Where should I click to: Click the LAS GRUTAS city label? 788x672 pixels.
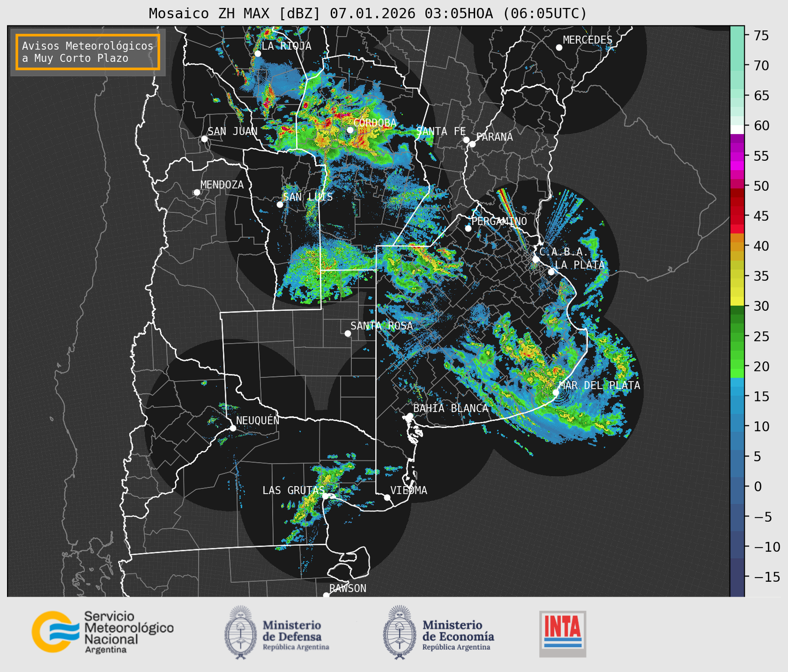[293, 490]
